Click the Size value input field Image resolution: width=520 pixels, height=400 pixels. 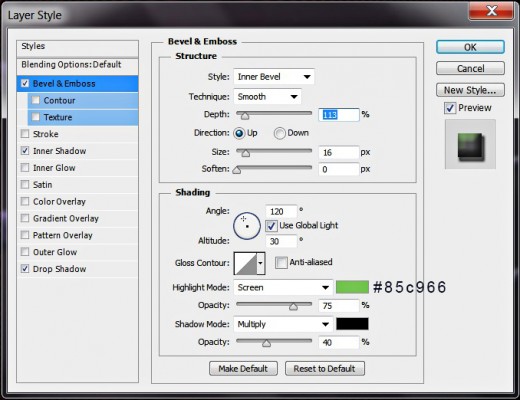pyautogui.click(x=338, y=153)
